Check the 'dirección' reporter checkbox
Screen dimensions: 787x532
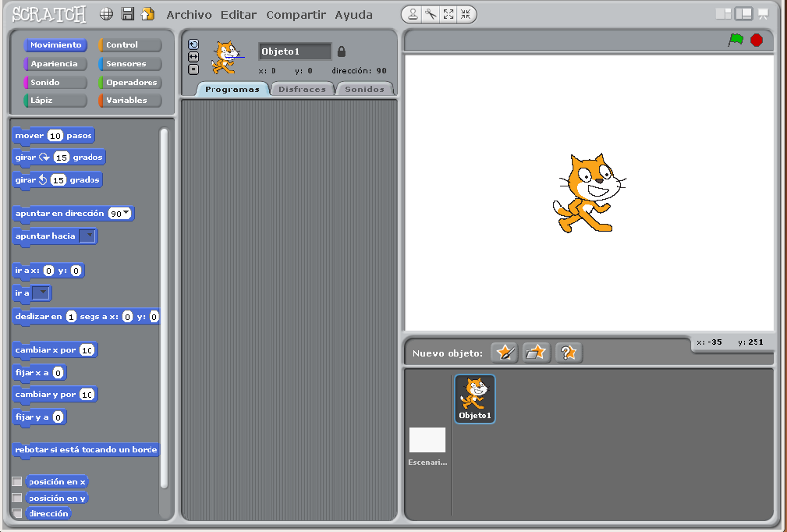click(x=17, y=513)
